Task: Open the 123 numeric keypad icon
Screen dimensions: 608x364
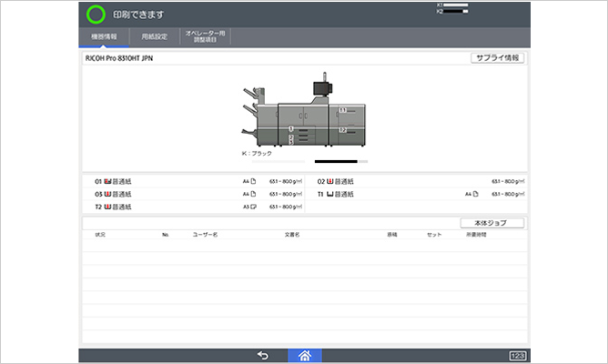Action: (516, 356)
